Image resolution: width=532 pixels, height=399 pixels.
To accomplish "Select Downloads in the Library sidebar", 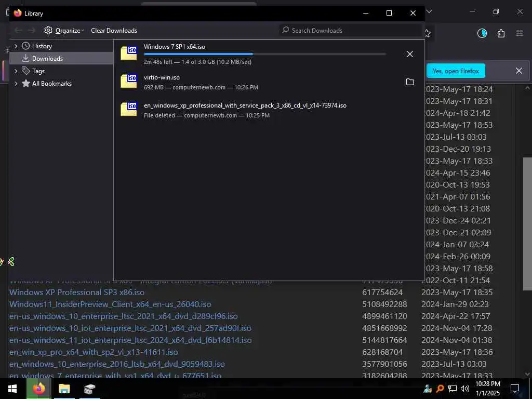I will [61, 58].
